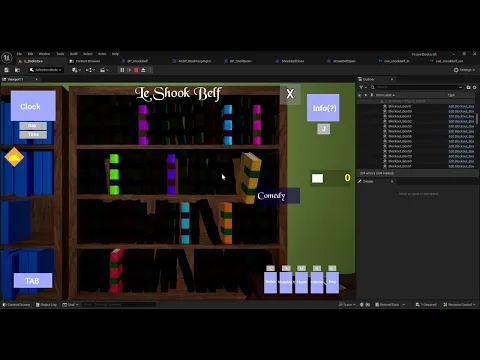The image size is (480, 360).
Task: Focus the console command input field
Action: (119, 305)
